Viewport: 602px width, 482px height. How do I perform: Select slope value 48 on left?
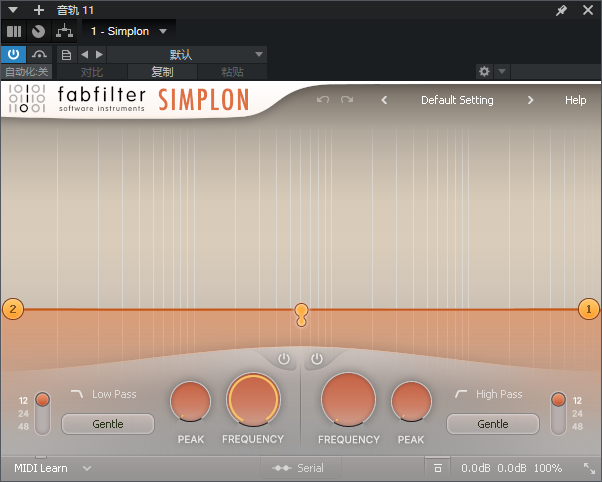point(23,427)
